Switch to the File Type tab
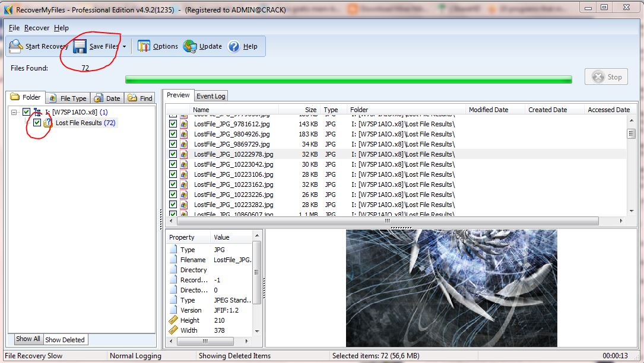This screenshot has height=363, width=644. 68,98
